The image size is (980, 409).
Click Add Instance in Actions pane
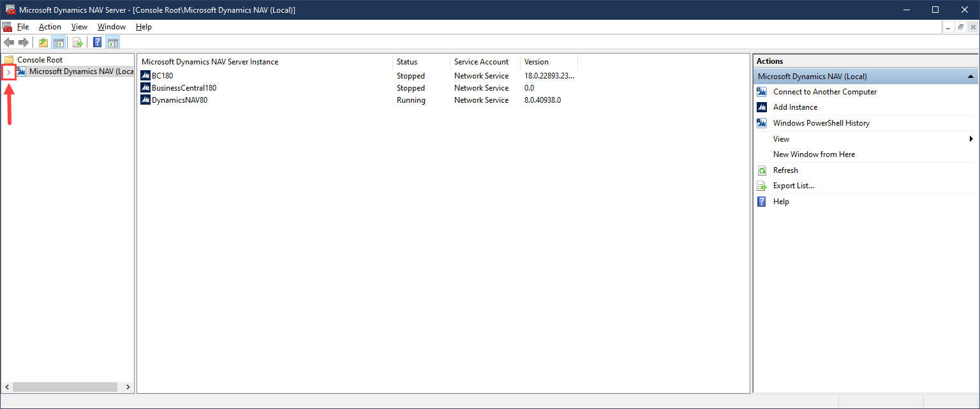click(x=795, y=107)
